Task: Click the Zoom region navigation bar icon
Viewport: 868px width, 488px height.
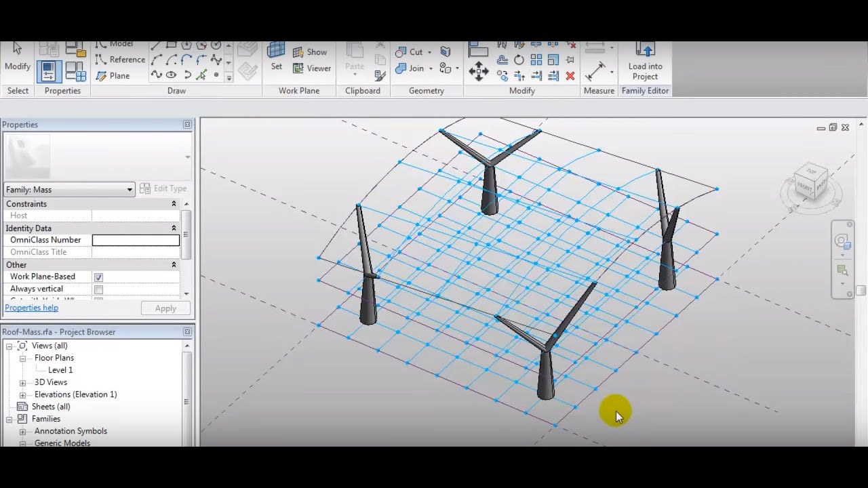Action: tap(842, 271)
